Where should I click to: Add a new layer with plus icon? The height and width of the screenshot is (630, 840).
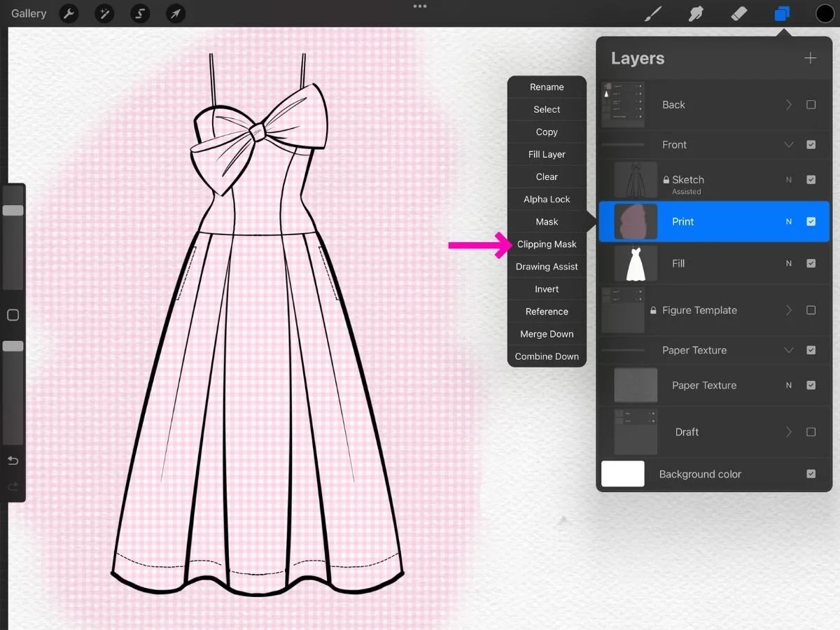coord(811,58)
